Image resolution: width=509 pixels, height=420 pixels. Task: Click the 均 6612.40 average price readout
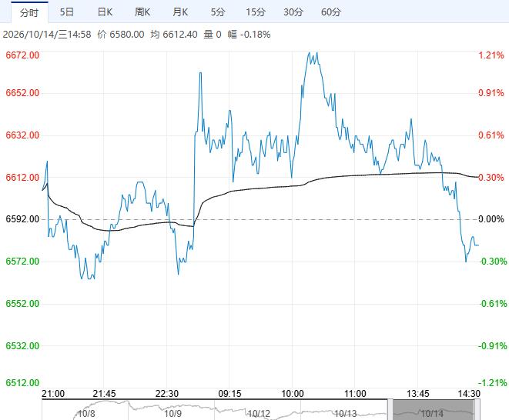pos(174,35)
